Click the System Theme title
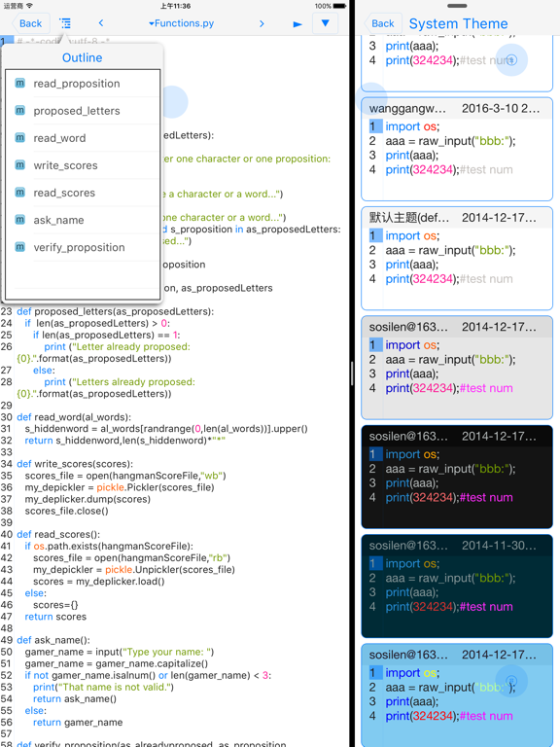 point(458,23)
